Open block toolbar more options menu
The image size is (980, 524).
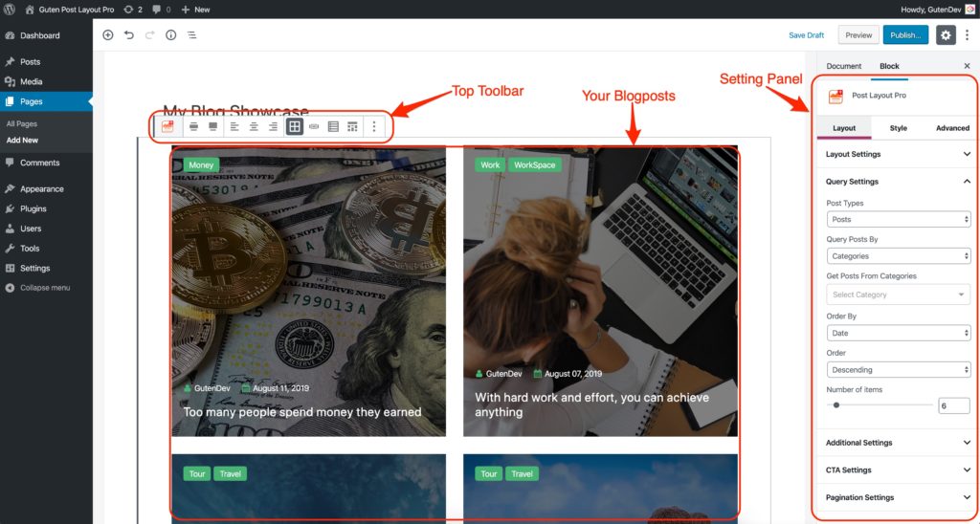[374, 127]
